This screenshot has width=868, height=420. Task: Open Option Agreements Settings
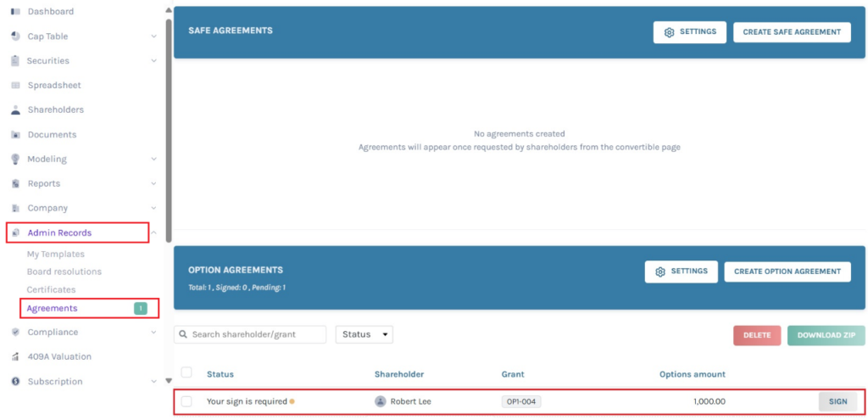tap(681, 272)
